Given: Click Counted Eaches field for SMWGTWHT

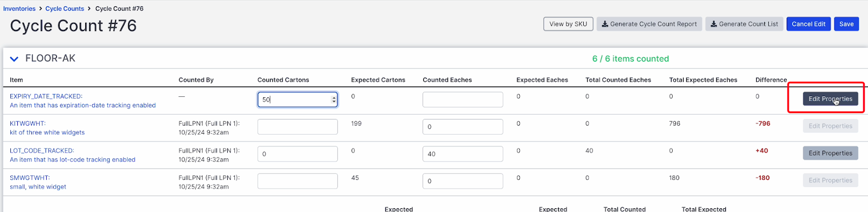Looking at the screenshot, I should pos(463,181).
